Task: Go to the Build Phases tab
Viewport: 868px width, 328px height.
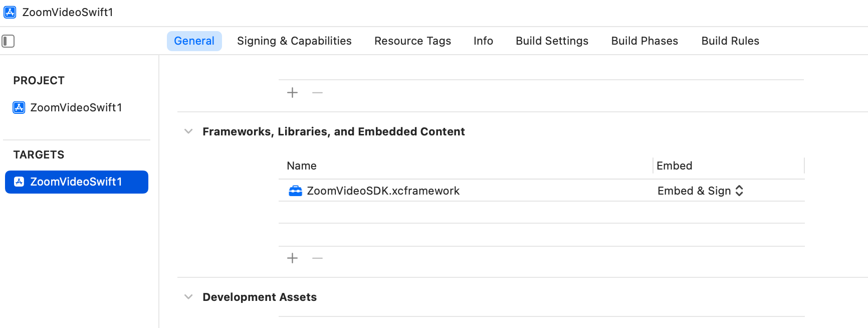Action: click(x=644, y=41)
